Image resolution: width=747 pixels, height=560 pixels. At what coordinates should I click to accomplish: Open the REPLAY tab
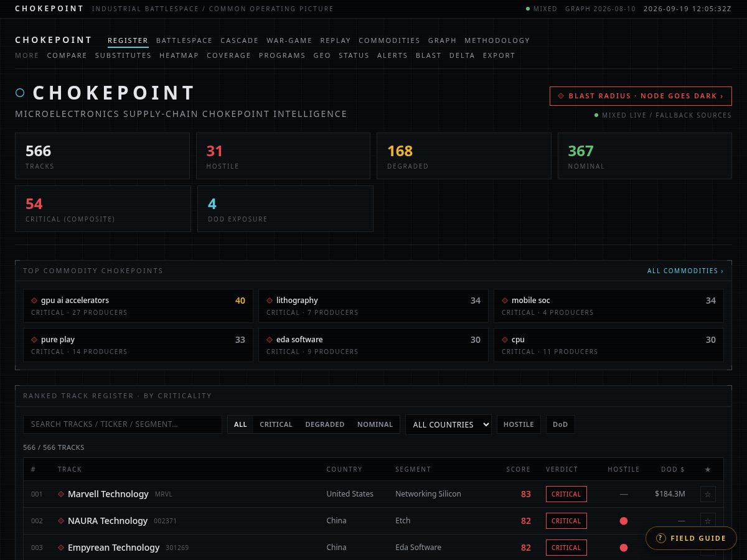coord(336,40)
